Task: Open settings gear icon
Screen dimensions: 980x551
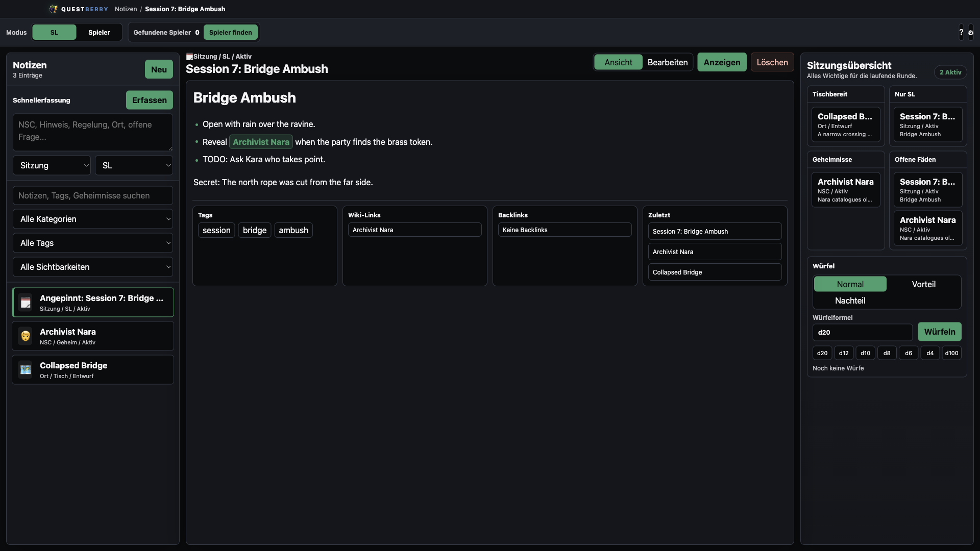Action: tap(971, 32)
